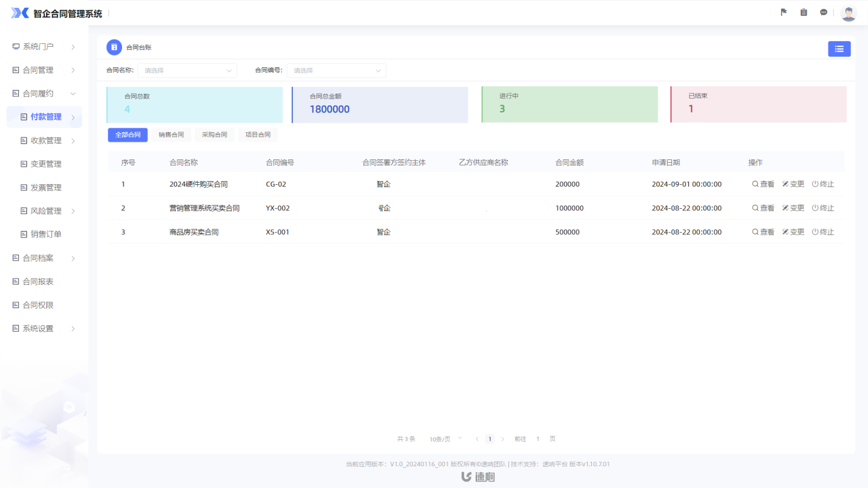868x488 pixels.
Task: Click 变更 for 商品房买卖合同
Action: (793, 232)
